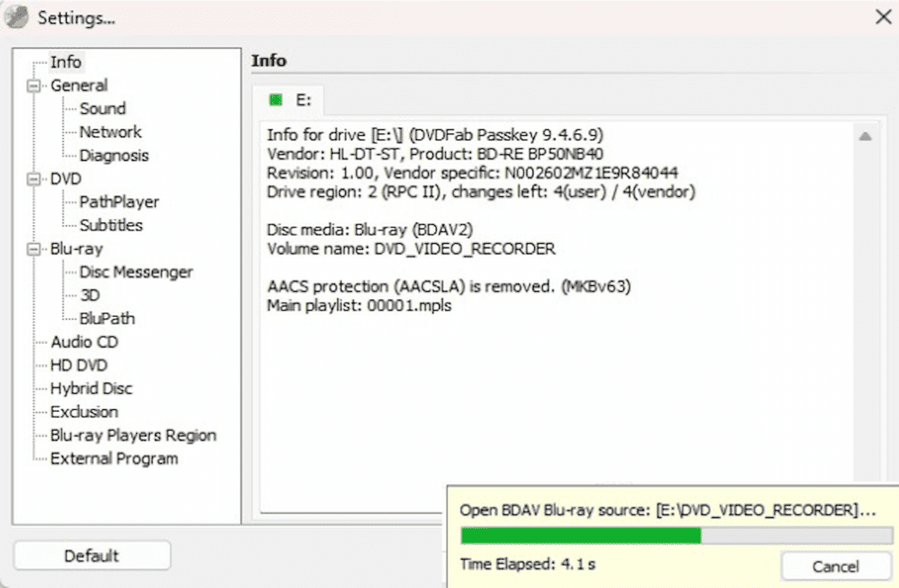Click the green status icon on E: tab
Image resolution: width=899 pixels, height=588 pixels.
276,100
